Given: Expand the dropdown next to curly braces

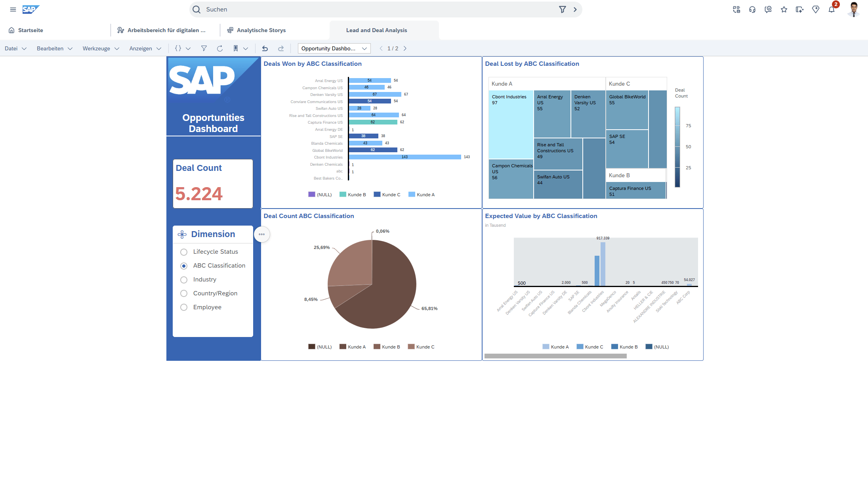Looking at the screenshot, I should point(188,49).
